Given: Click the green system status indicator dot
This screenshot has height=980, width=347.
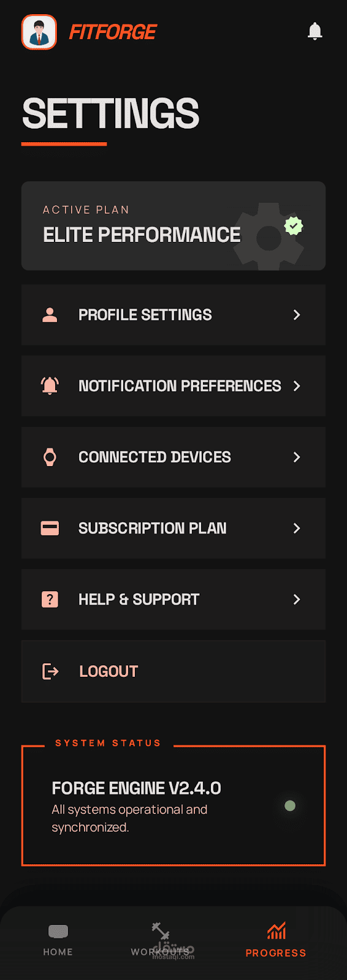Looking at the screenshot, I should coord(290,805).
